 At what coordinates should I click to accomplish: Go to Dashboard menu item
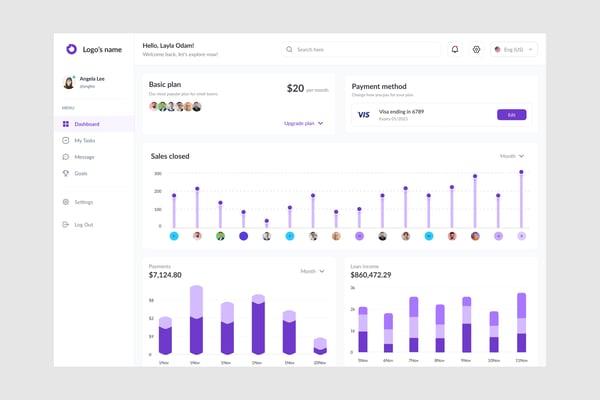point(94,124)
